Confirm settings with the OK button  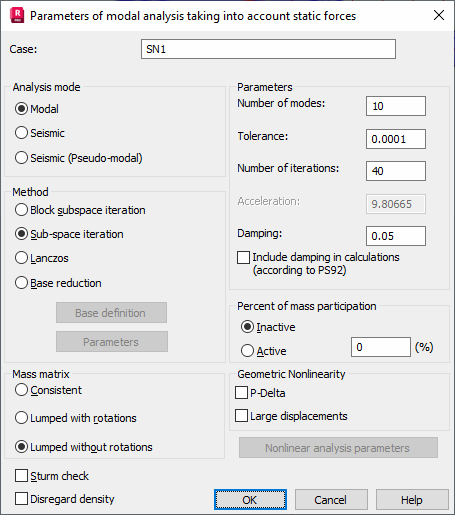click(250, 500)
